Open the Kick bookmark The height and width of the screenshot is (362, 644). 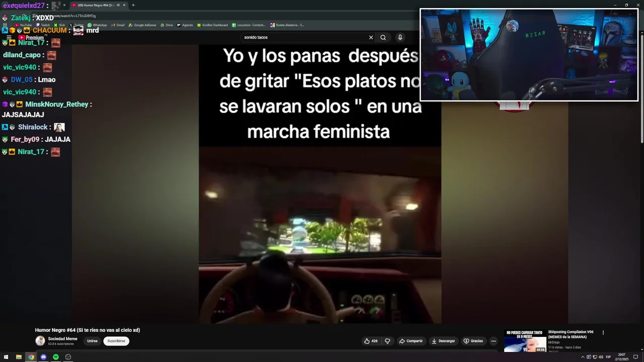pos(59,25)
